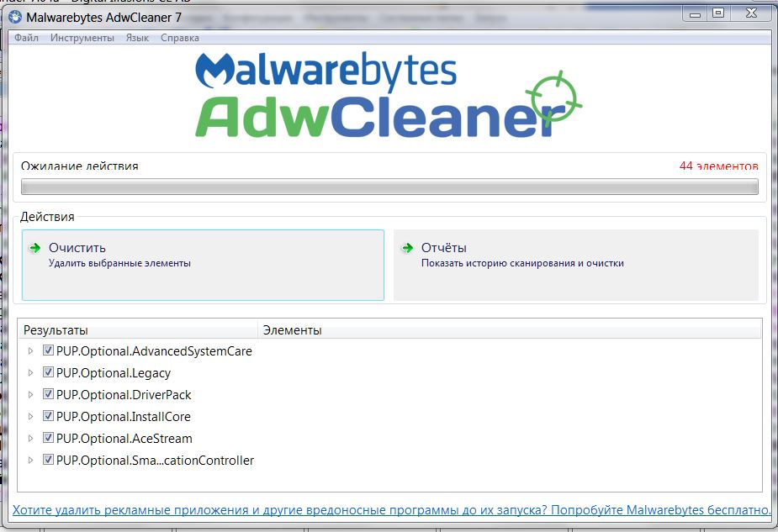
Task: Click the Элементы column header
Action: [x=510, y=330]
